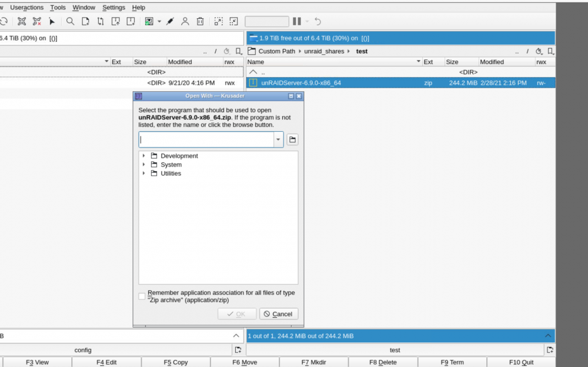The height and width of the screenshot is (367, 588).
Task: Open the Settings menu
Action: [113, 8]
